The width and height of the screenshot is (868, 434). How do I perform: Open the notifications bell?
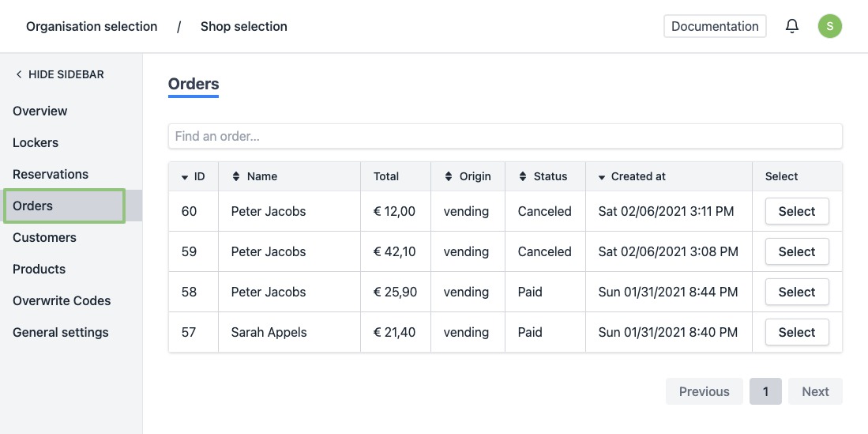tap(792, 26)
